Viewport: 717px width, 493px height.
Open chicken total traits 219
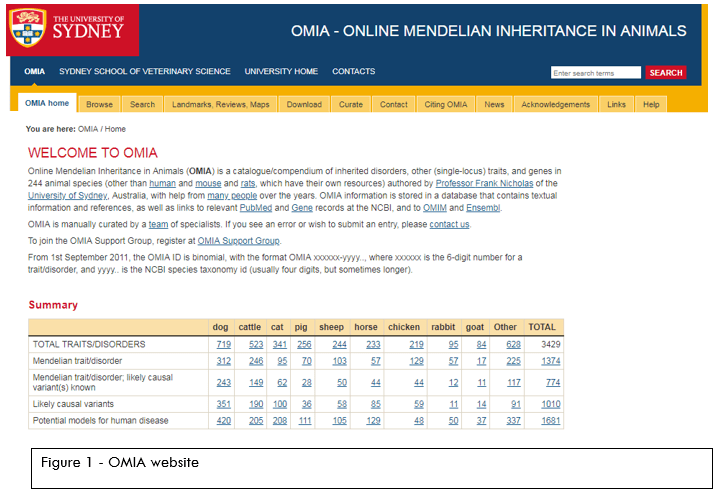pos(416,344)
